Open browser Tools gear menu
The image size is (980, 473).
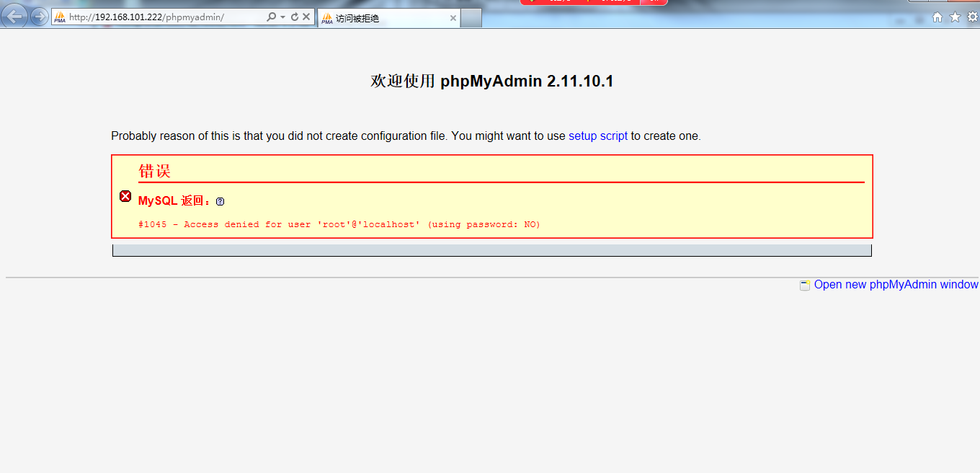(973, 17)
